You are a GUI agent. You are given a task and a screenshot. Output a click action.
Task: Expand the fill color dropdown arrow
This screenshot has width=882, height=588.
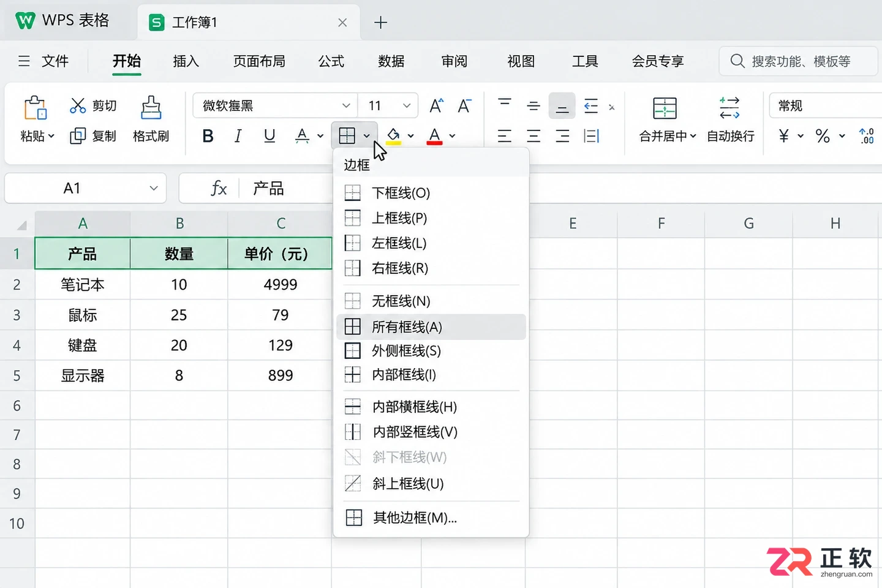click(411, 136)
